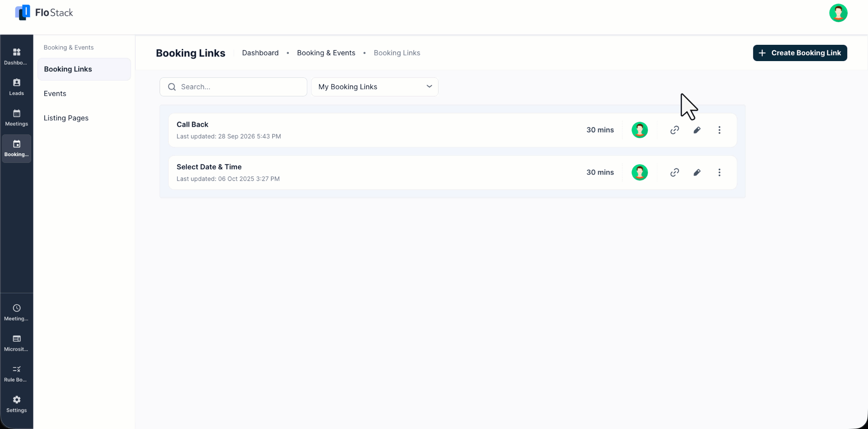Edit the Select Date & Time booking
This screenshot has height=429, width=868.
pos(697,172)
